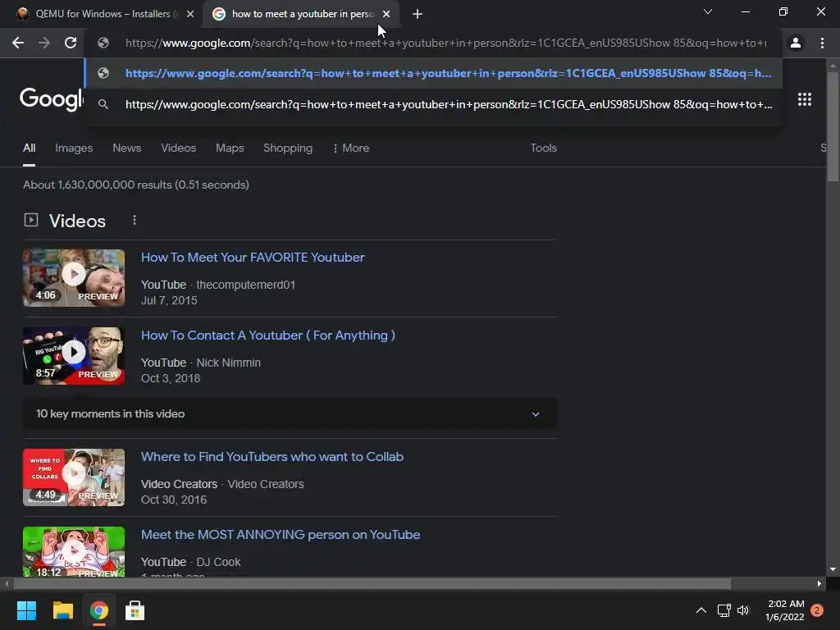
Task: Switch to Images results
Action: point(74,148)
